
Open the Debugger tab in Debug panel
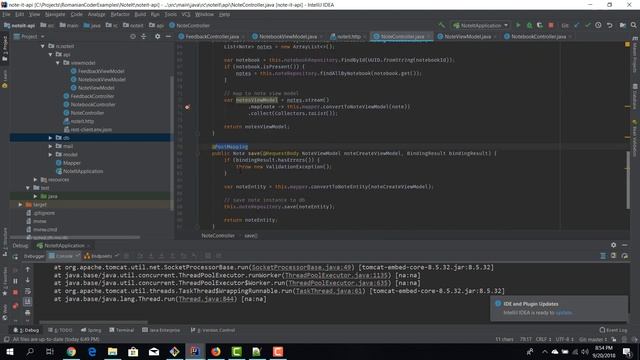pos(34,256)
